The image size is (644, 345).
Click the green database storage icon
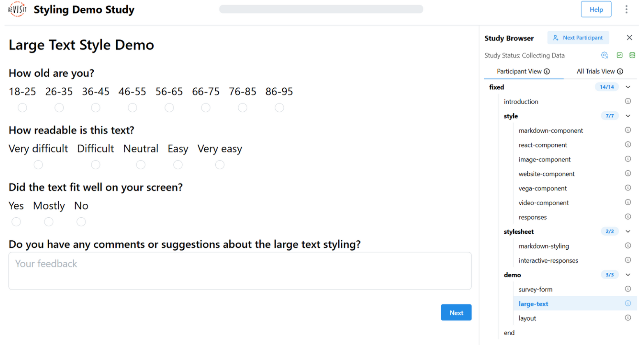click(632, 55)
